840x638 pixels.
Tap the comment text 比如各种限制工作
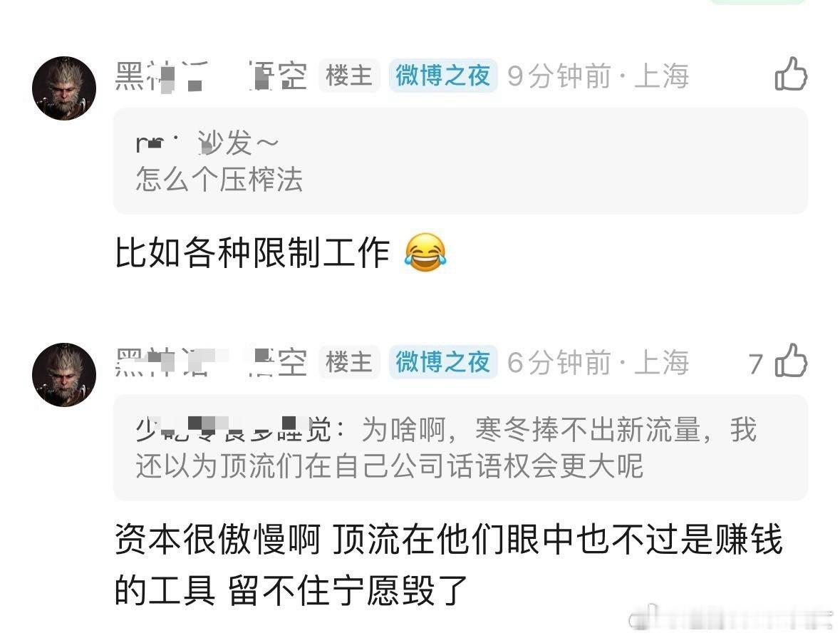click(252, 252)
